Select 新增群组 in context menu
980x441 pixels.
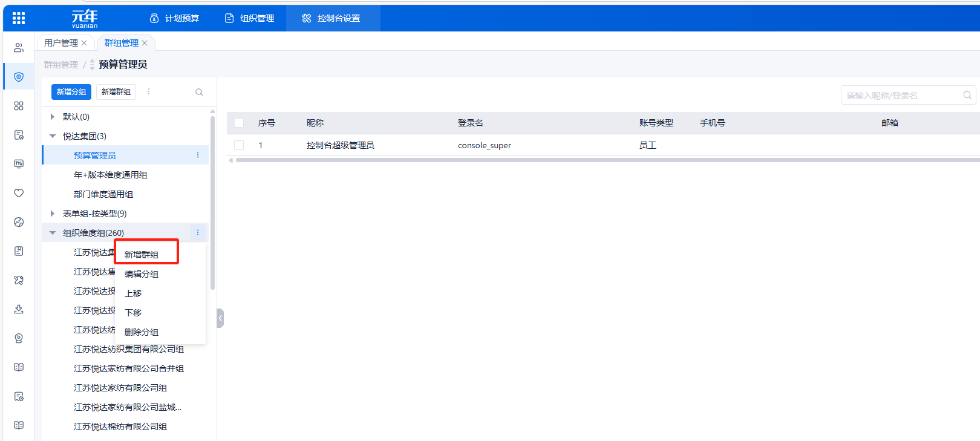point(142,255)
